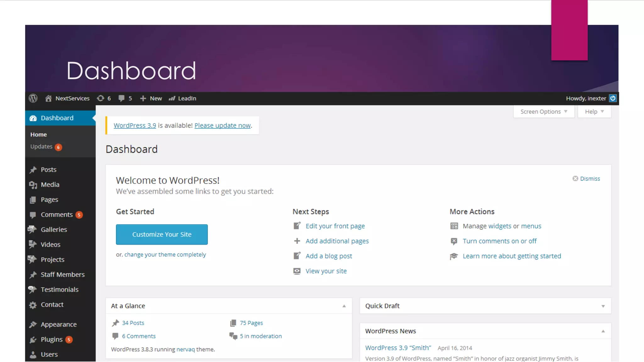Open the Home submenu item
The height and width of the screenshot is (362, 644).
[39, 134]
